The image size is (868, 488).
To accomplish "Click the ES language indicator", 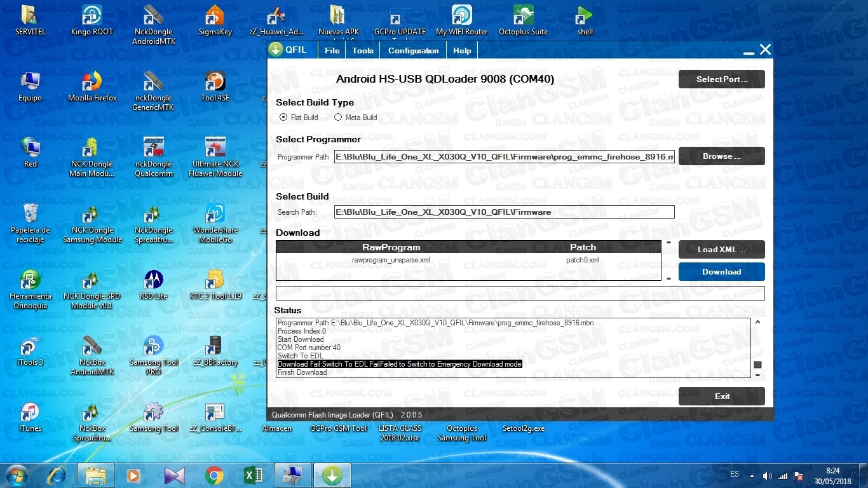I will pos(735,475).
